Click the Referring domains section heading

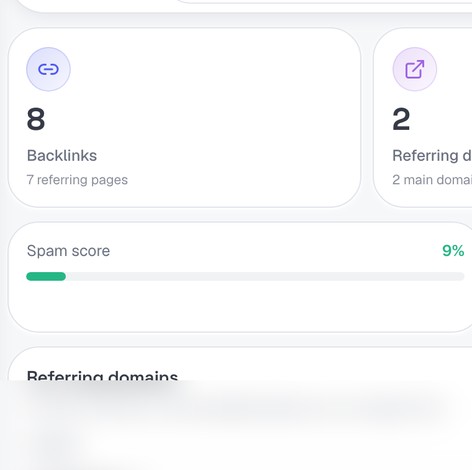(x=102, y=376)
